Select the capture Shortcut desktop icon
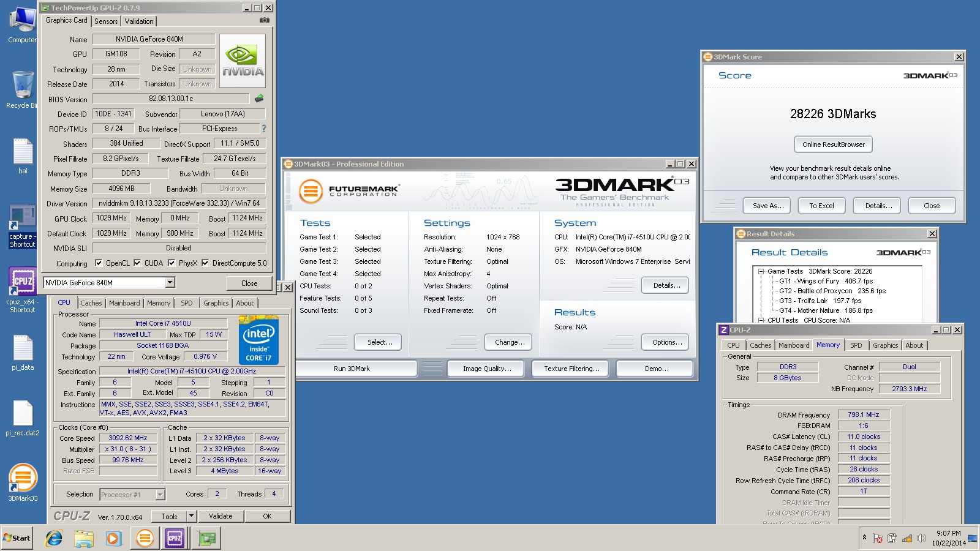980x551 pixels. [23, 227]
